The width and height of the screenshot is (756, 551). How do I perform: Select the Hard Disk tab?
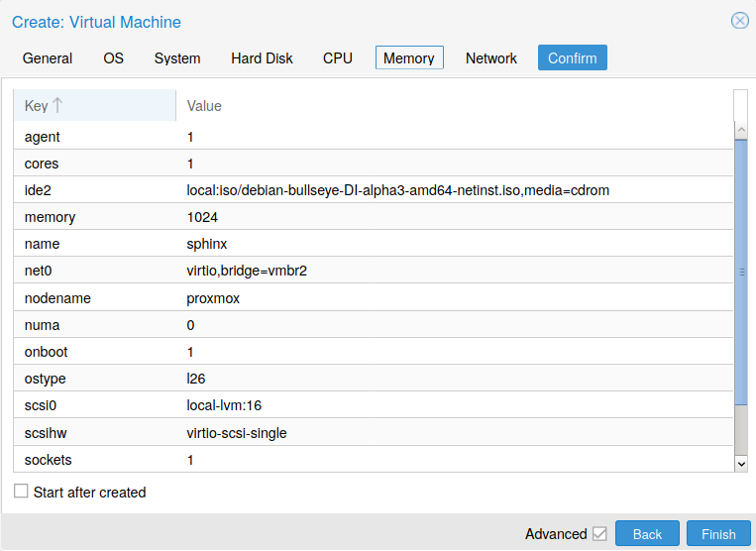262,58
